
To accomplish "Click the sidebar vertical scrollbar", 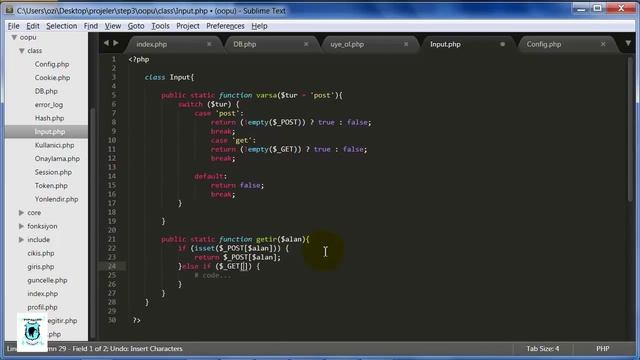I will [93, 222].
